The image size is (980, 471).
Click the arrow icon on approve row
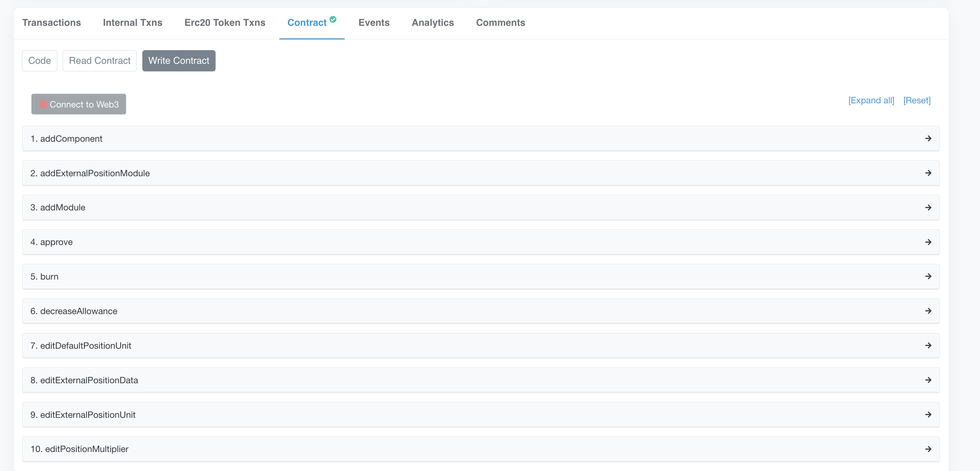928,242
